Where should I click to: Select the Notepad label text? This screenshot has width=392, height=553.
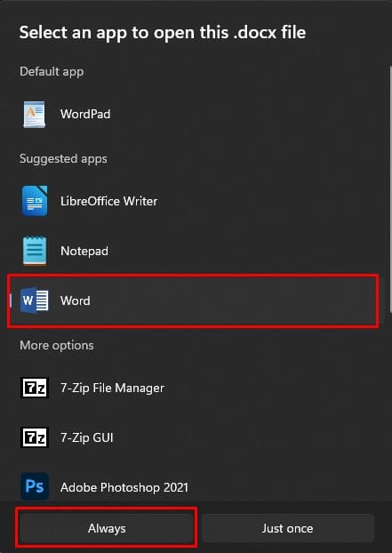click(x=84, y=251)
